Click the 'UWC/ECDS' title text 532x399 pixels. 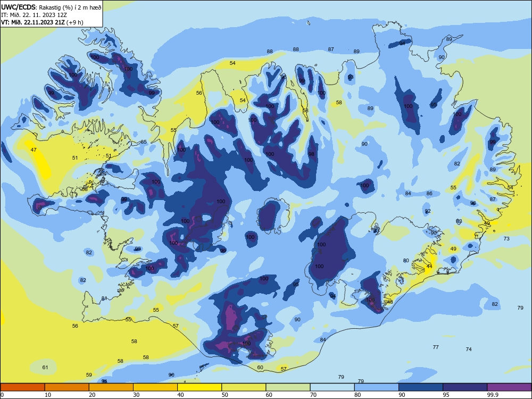[18, 7]
